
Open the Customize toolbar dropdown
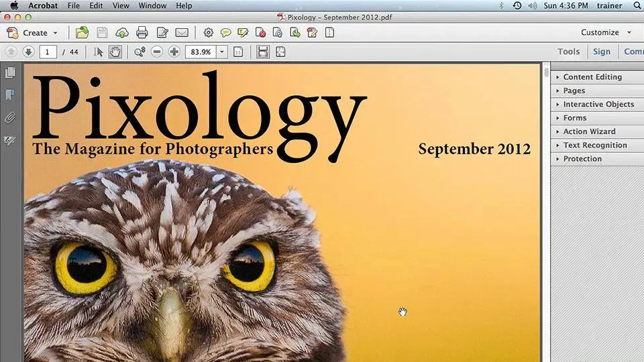606,32
